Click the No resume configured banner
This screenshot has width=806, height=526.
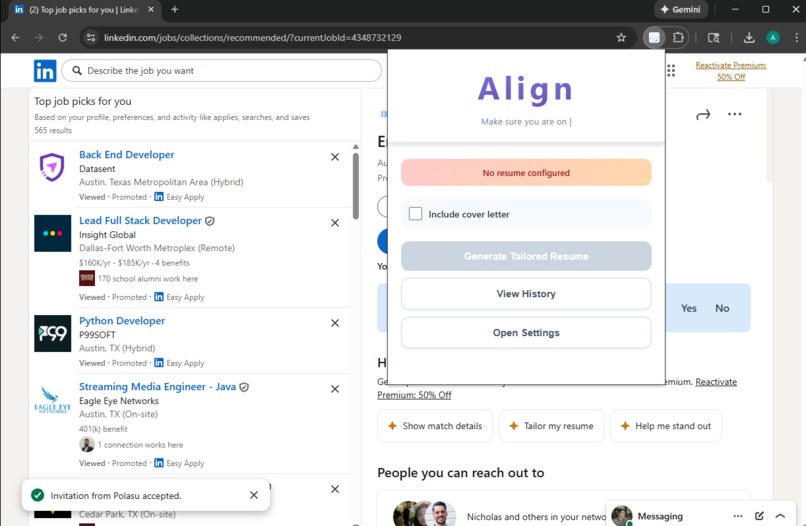click(x=526, y=173)
